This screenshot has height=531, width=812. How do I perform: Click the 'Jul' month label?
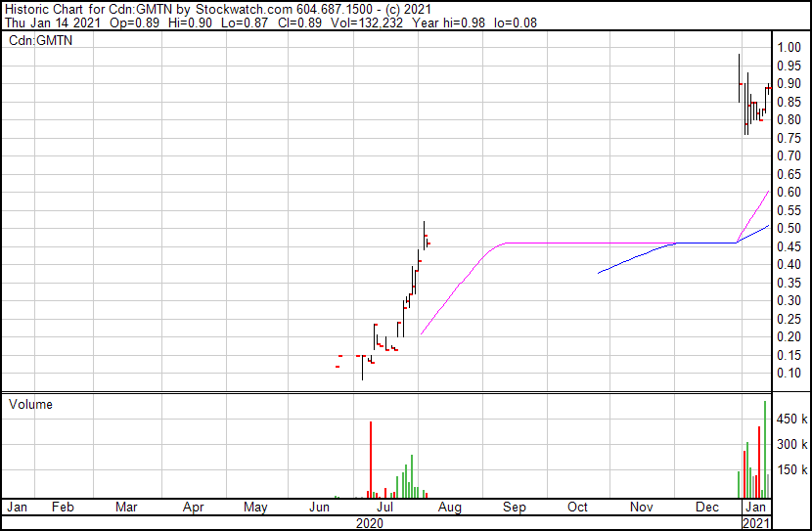coord(383,507)
